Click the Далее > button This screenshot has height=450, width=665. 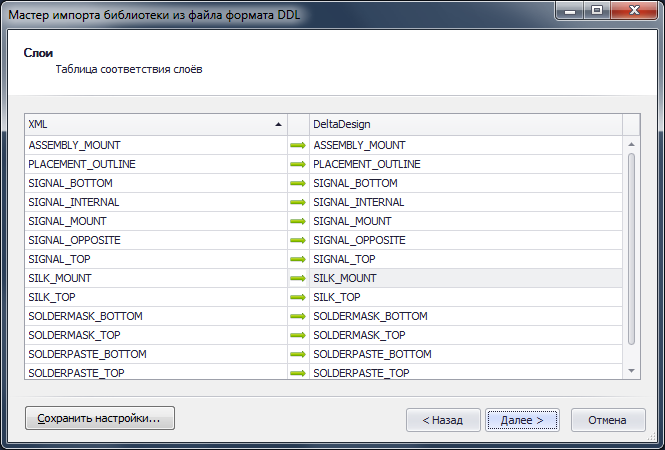[522, 420]
